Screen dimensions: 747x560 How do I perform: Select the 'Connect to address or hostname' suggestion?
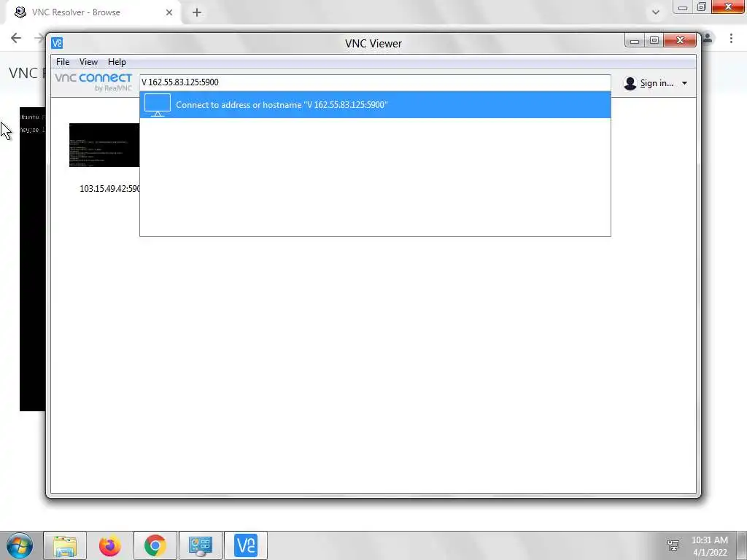(375, 105)
